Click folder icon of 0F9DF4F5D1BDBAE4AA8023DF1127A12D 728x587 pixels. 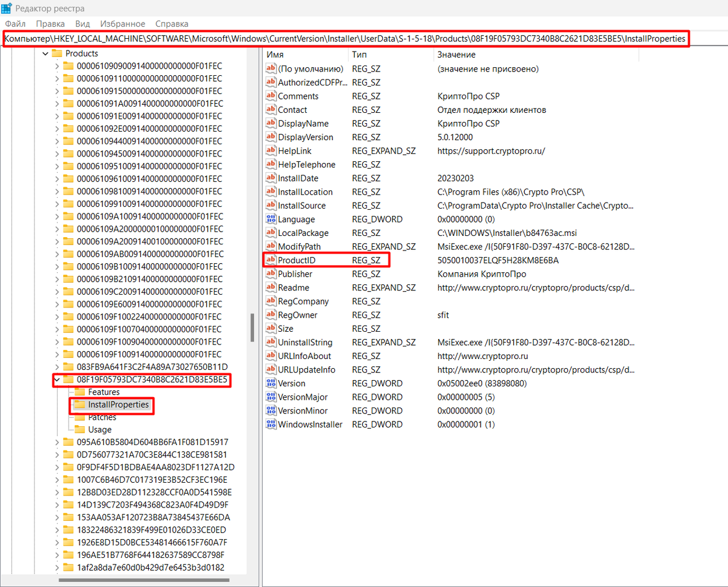[x=69, y=468]
